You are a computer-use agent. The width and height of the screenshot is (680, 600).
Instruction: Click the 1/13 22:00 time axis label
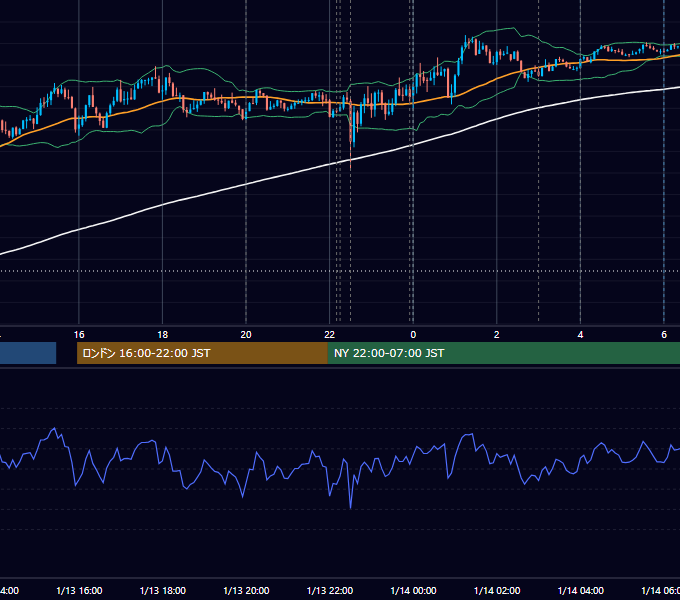pos(330,590)
